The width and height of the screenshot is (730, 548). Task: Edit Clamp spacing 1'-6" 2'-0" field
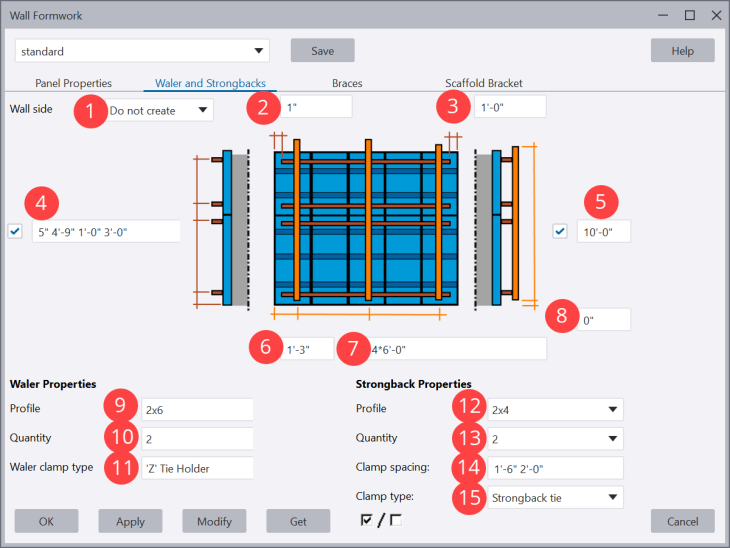click(x=555, y=468)
